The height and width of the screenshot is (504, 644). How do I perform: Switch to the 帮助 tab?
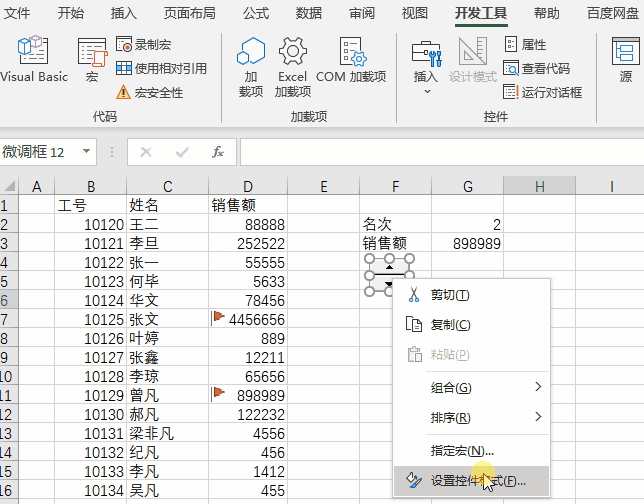pyautogui.click(x=547, y=13)
